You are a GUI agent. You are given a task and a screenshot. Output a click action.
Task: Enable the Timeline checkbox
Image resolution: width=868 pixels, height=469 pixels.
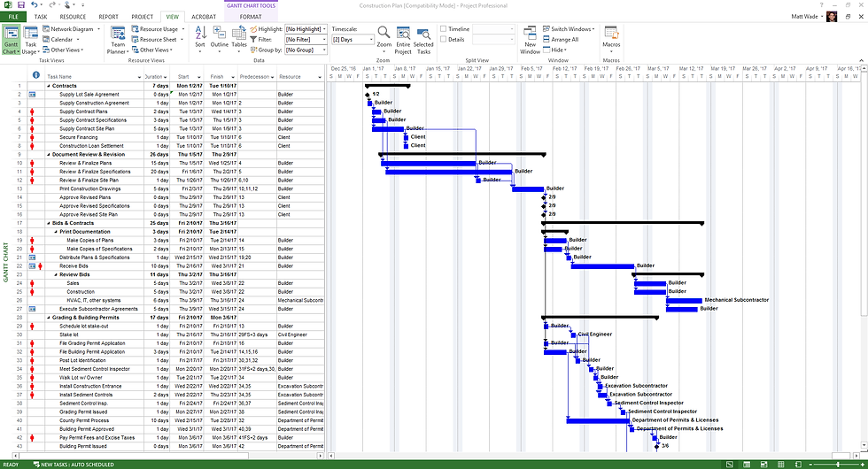click(444, 28)
